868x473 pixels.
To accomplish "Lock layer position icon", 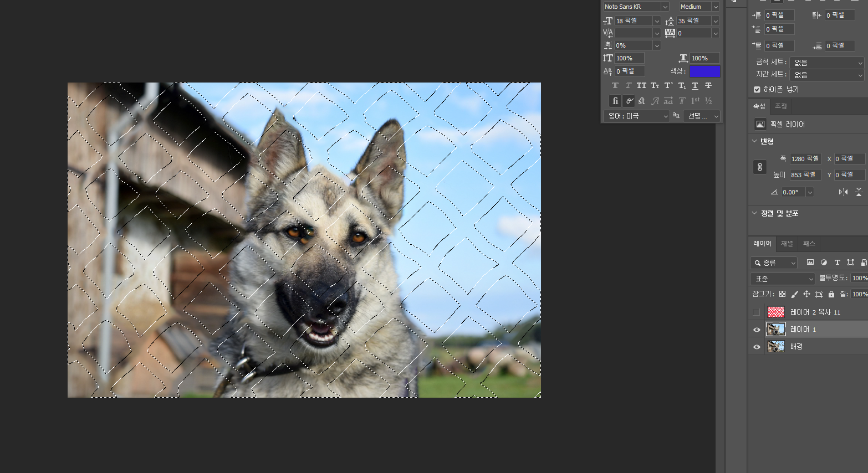I will click(x=806, y=294).
